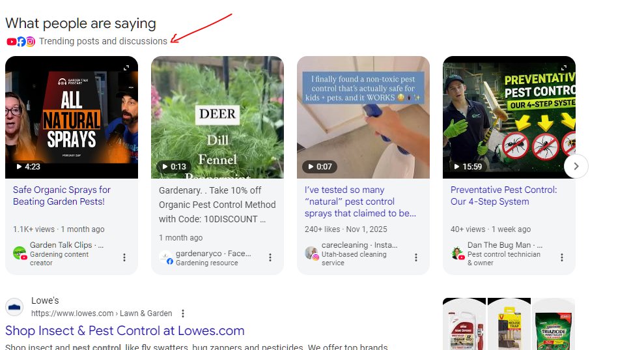Open the 'Shop Insect & Pest Control at Lowes.com' result
644x350 pixels.
tap(124, 330)
